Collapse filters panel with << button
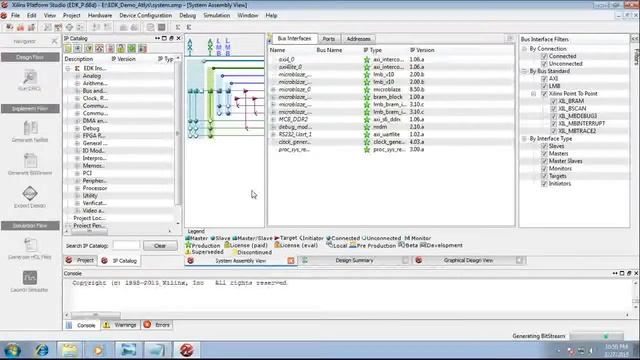The height and width of the screenshot is (360, 640). 635,39
